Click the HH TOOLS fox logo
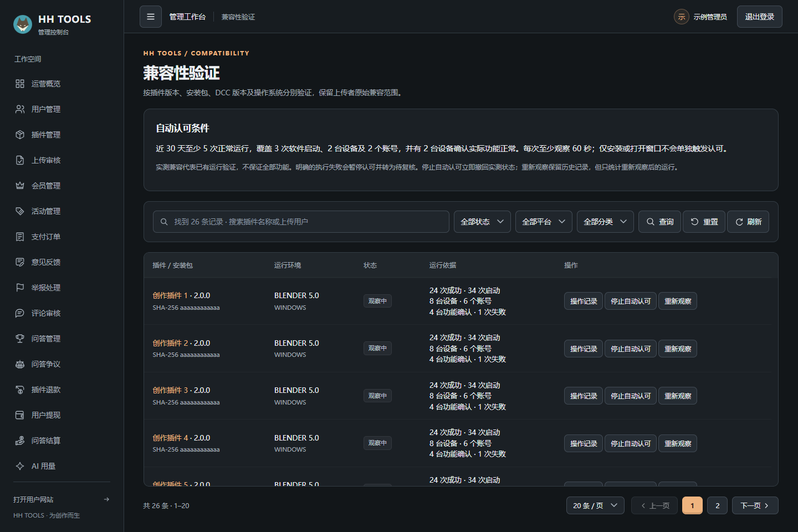The height and width of the screenshot is (532, 798). click(23, 24)
